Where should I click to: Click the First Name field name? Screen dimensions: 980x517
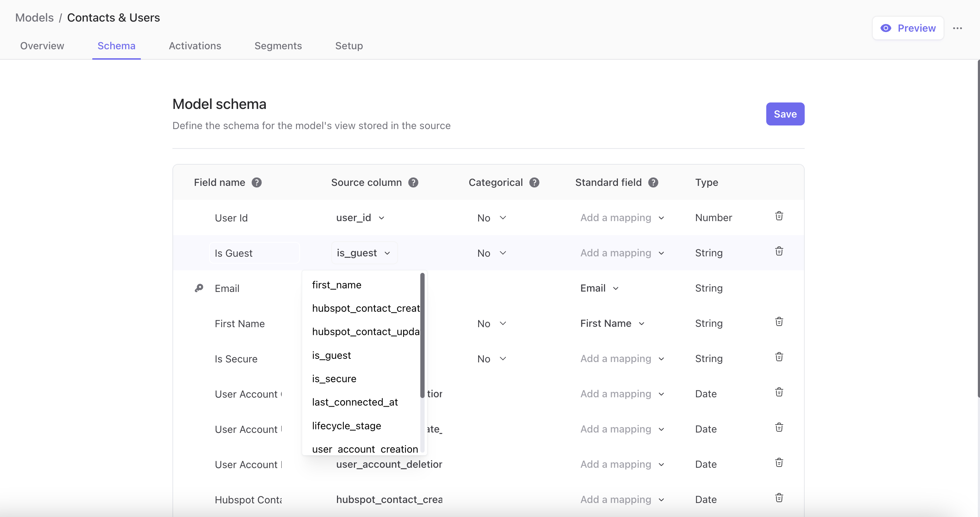pos(240,324)
